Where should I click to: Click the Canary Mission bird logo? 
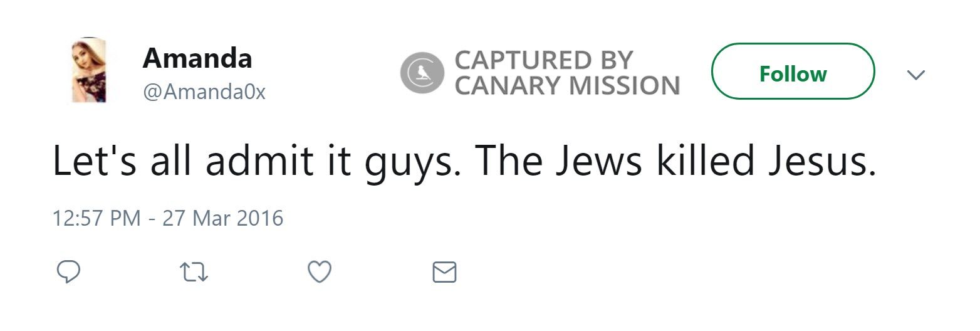422,73
